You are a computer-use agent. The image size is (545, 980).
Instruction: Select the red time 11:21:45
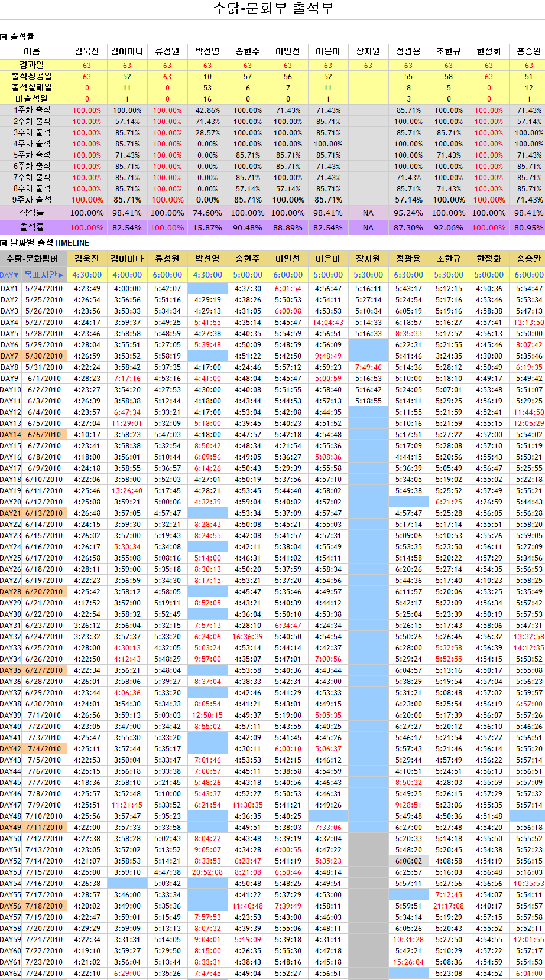[127, 805]
